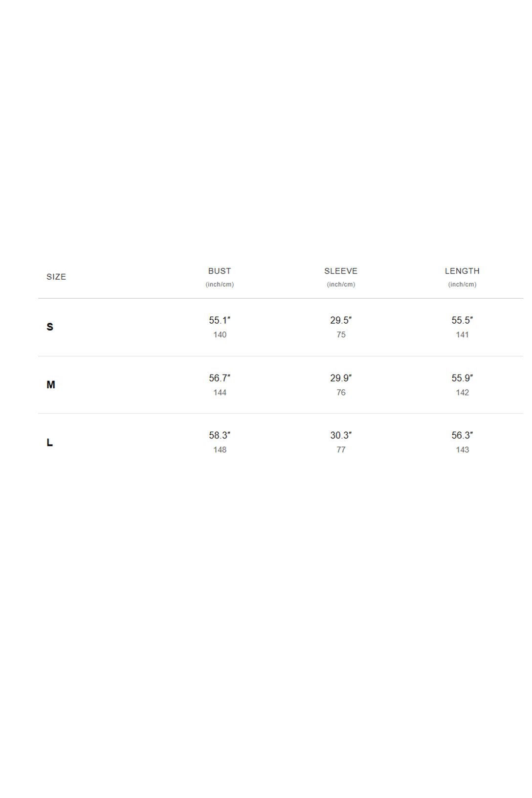Viewport: 532px width, 798px height.
Task: Click the 29.5" sleeve value for S
Action: pyautogui.click(x=341, y=320)
